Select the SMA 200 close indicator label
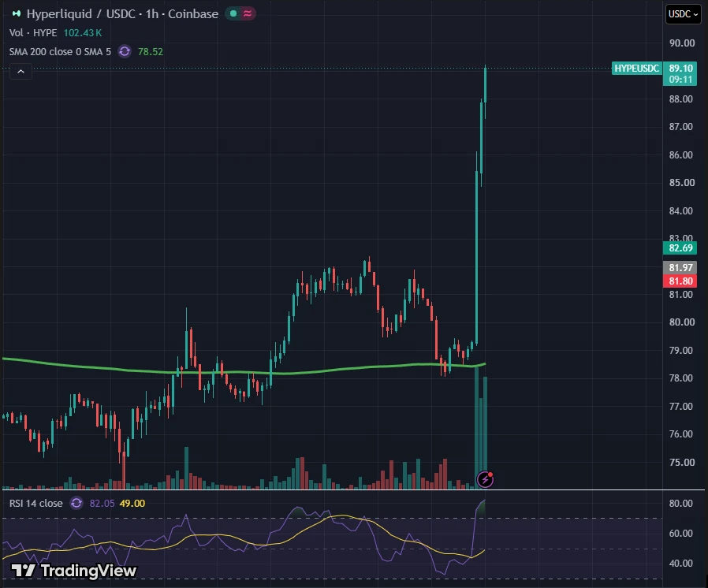Screen dimensions: 708x588 tap(60, 51)
